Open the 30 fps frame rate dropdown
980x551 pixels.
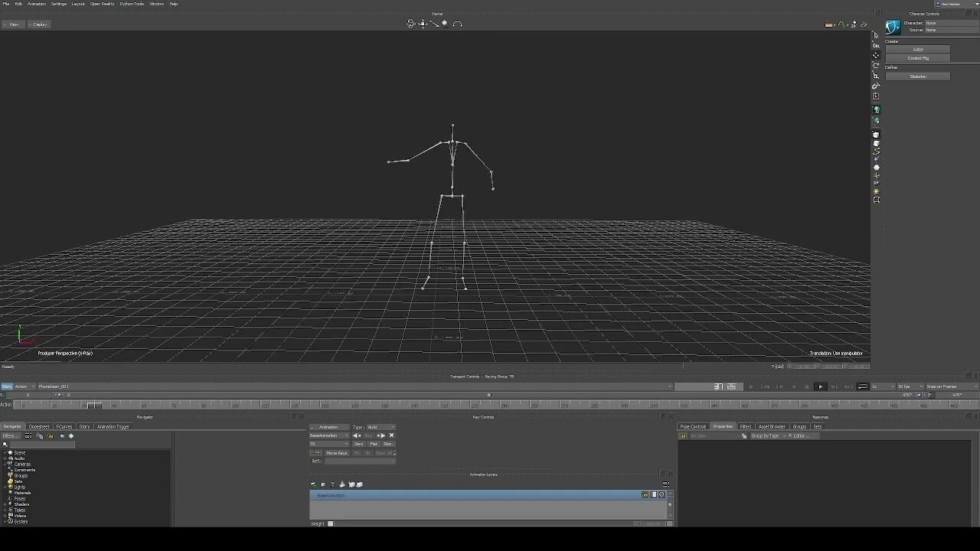coord(907,386)
